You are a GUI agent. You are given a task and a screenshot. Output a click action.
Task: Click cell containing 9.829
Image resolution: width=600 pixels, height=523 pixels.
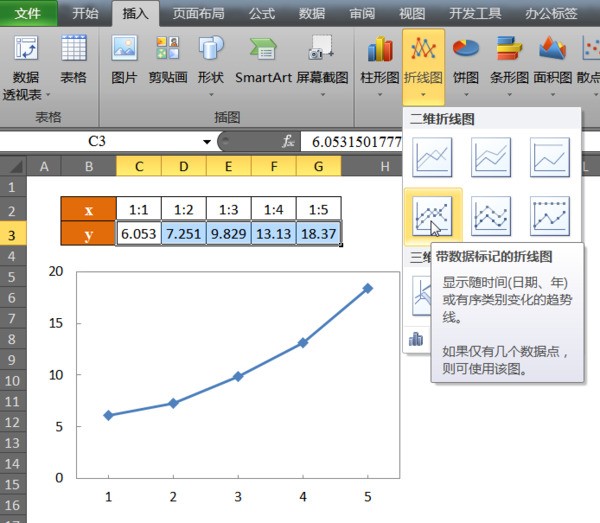229,233
